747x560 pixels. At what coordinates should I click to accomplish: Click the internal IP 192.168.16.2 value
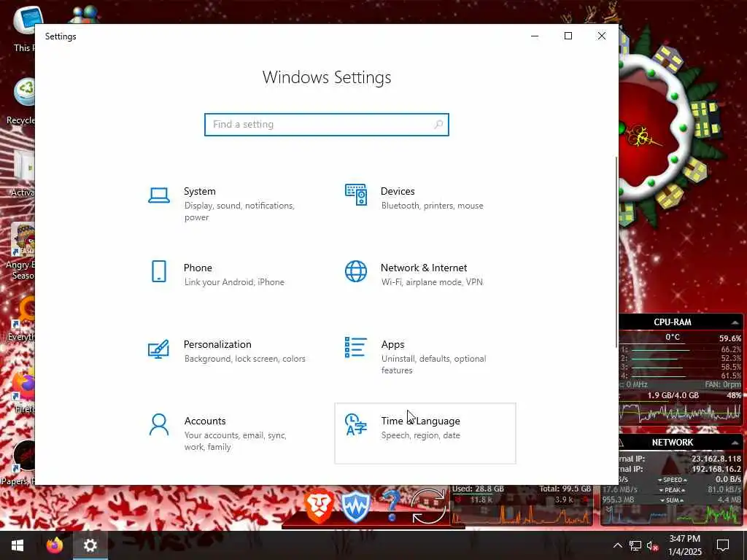click(716, 469)
